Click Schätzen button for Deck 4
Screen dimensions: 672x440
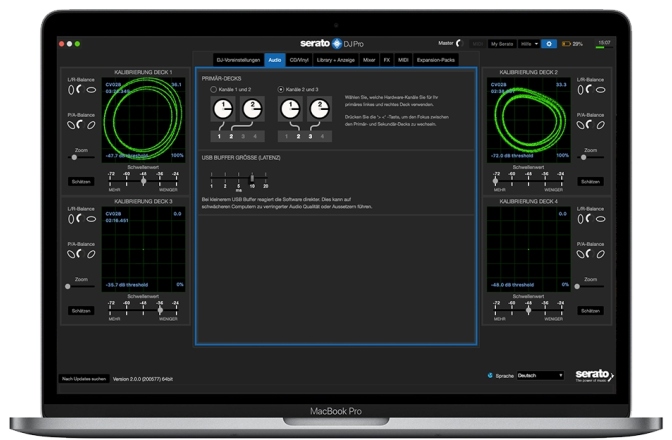click(590, 311)
